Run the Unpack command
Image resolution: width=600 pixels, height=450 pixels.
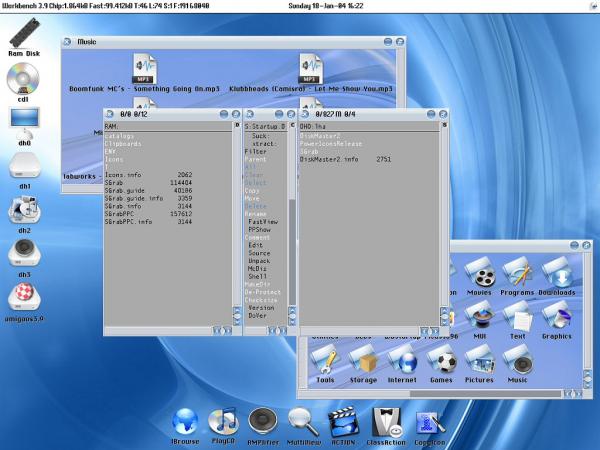(x=259, y=261)
